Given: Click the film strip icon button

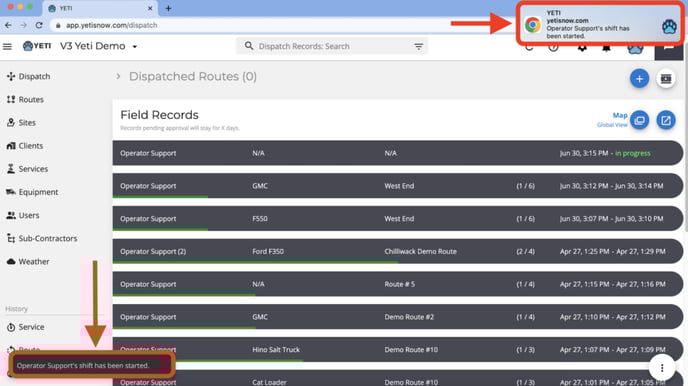Looking at the screenshot, I should 666,79.
